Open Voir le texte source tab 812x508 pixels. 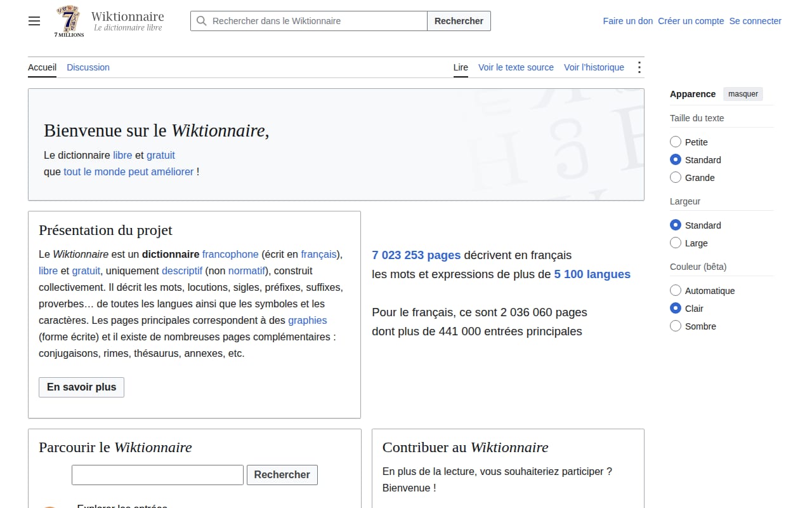coord(516,67)
